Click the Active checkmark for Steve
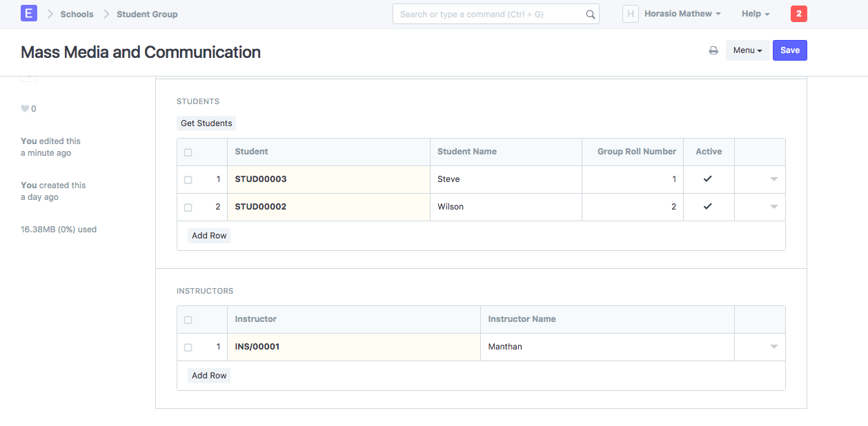 pyautogui.click(x=707, y=179)
